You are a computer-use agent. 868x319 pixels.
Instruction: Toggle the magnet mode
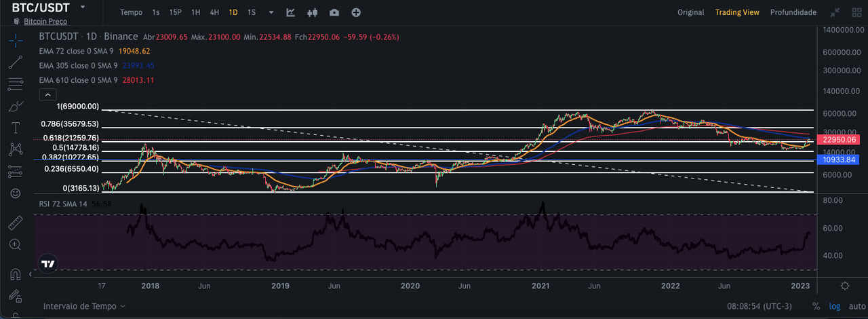click(x=15, y=274)
